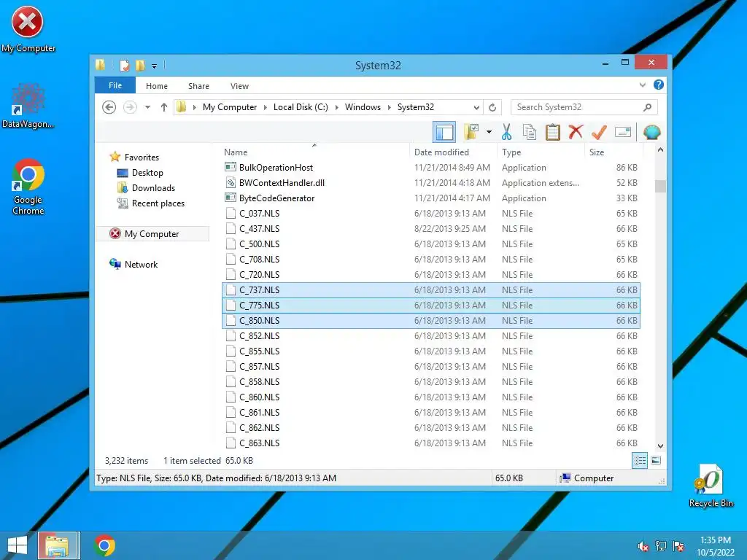The width and height of the screenshot is (747, 560).
Task: Select the C_850.NLS file row
Action: (431, 321)
